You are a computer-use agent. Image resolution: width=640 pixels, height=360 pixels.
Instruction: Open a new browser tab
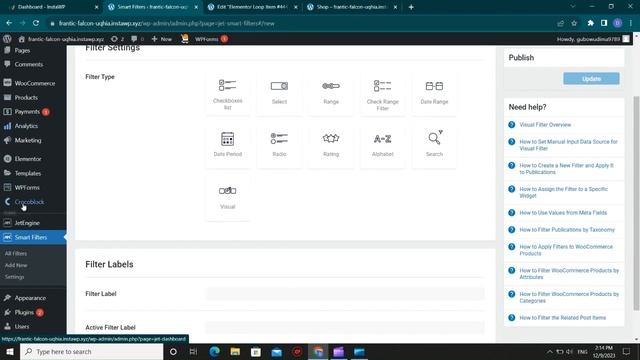411,7
